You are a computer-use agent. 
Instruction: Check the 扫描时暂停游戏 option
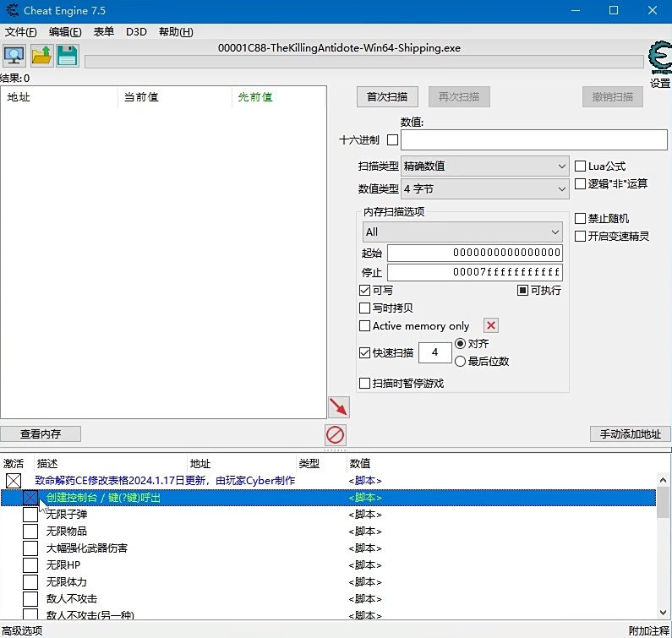[365, 383]
